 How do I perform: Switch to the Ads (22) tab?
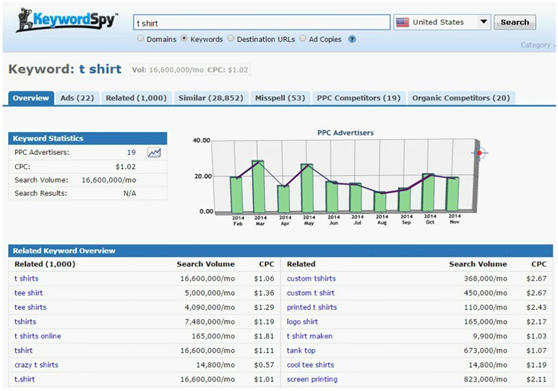(77, 98)
